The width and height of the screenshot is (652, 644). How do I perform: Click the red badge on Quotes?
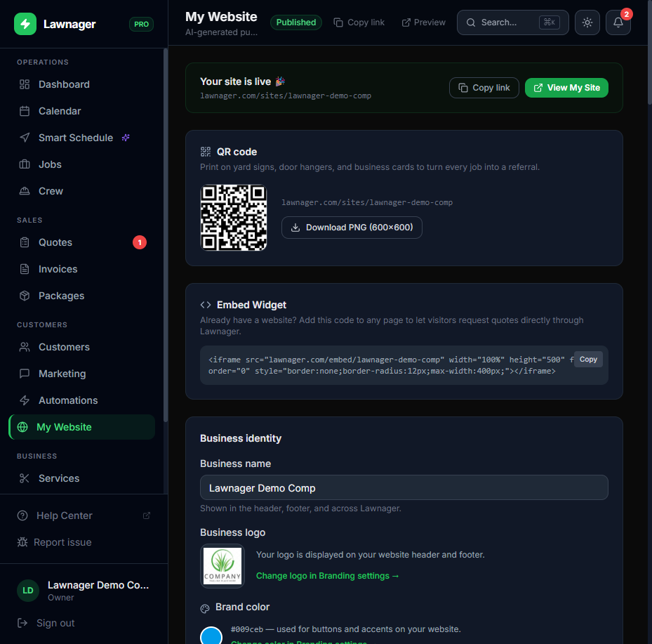pos(140,242)
